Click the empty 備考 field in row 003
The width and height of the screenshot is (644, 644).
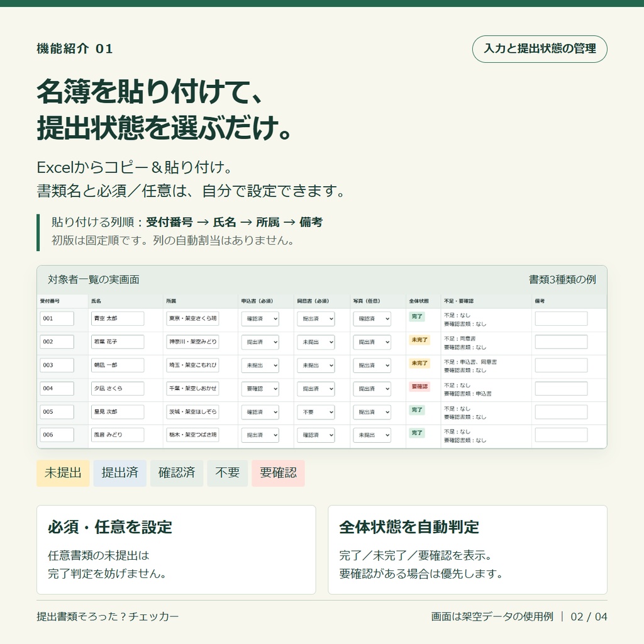[561, 365]
